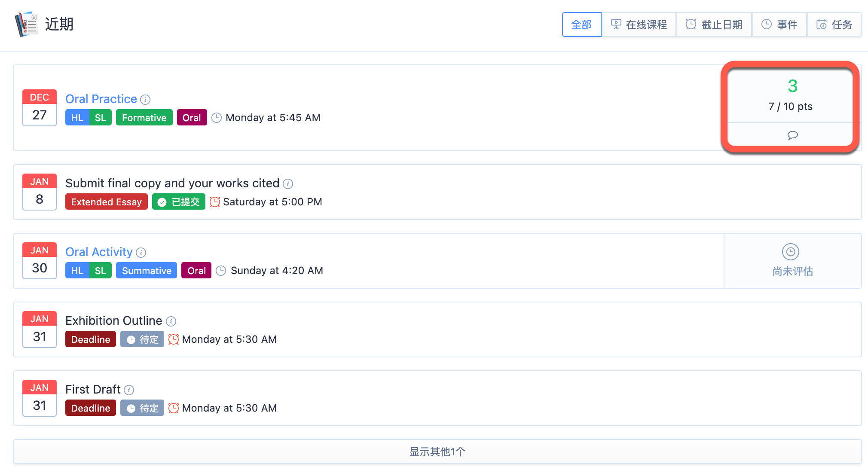Click clock icon before Monday at 5:45 AM

click(x=217, y=118)
